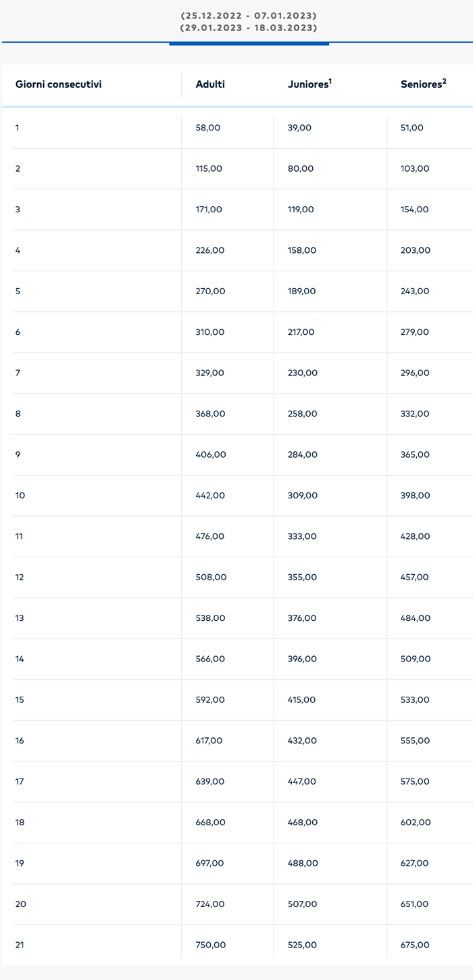Click the Adulti 21-day price 750,00
This screenshot has width=473, height=980.
coord(210,945)
